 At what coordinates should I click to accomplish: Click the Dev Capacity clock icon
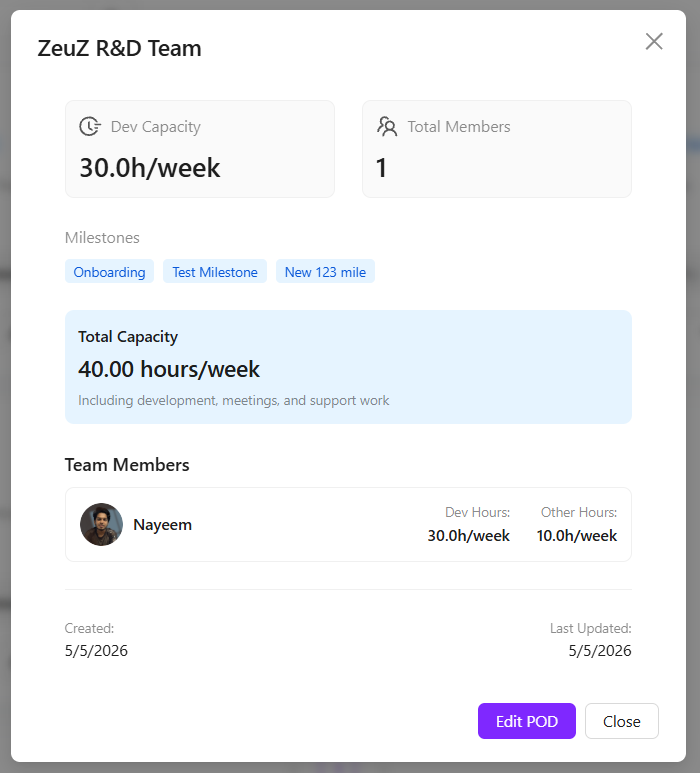tap(90, 127)
